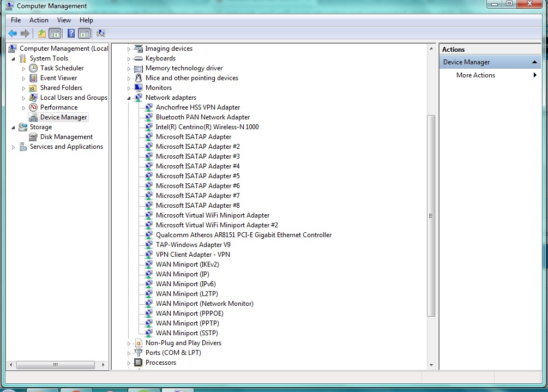Click the Performance gauge icon
Viewport: 548px width, 392px height.
coord(33,107)
